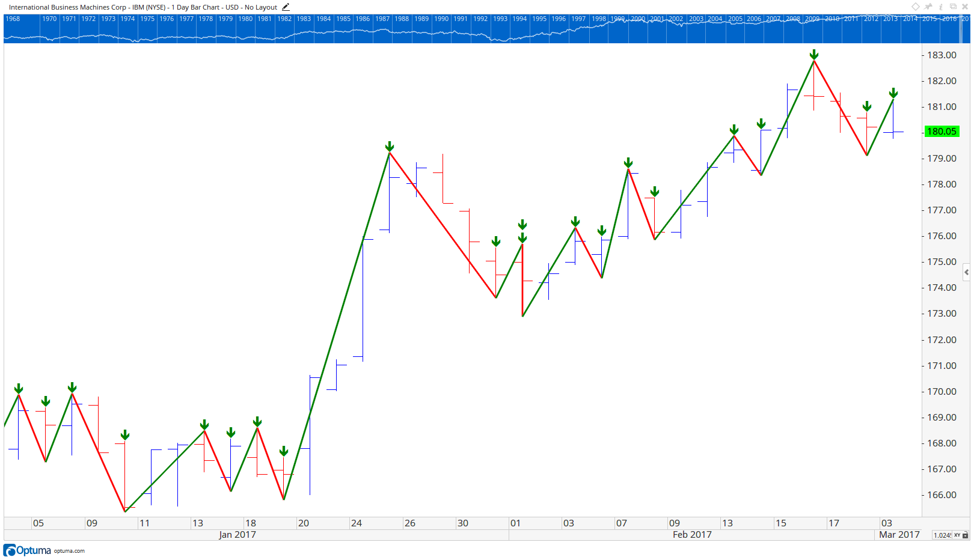Click the Optuma logo

[x=27, y=550]
